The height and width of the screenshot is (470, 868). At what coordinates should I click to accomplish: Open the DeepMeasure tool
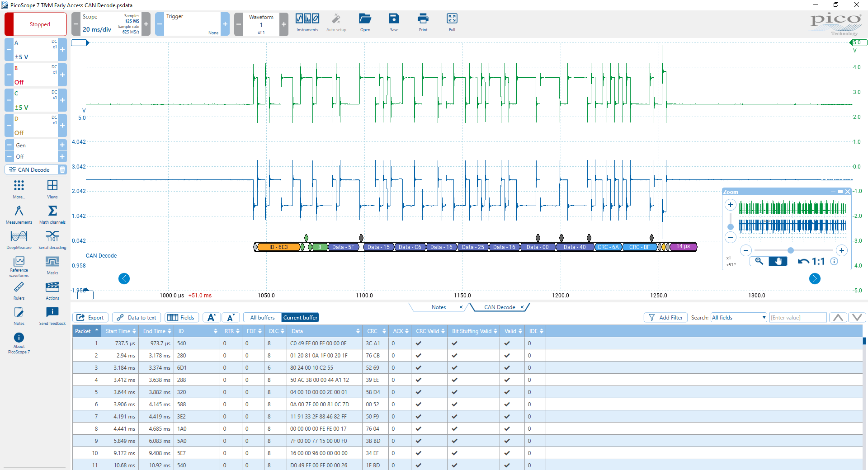pos(19,240)
